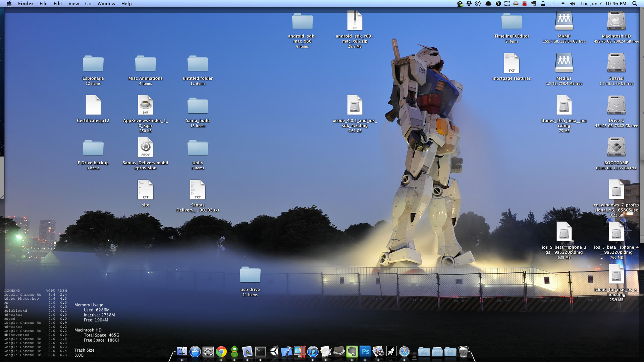Launch Xcode from the dock

click(x=287, y=352)
